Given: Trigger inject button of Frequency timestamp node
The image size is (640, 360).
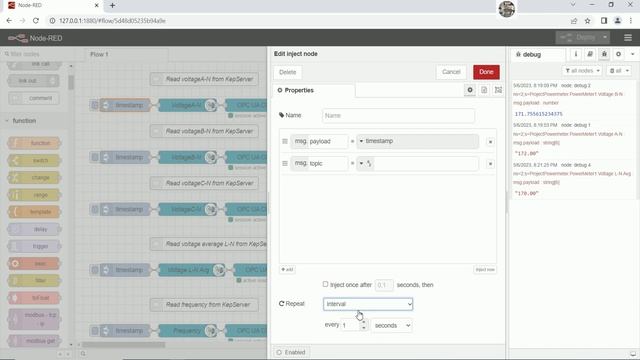Looking at the screenshot, I should click(x=95, y=331).
